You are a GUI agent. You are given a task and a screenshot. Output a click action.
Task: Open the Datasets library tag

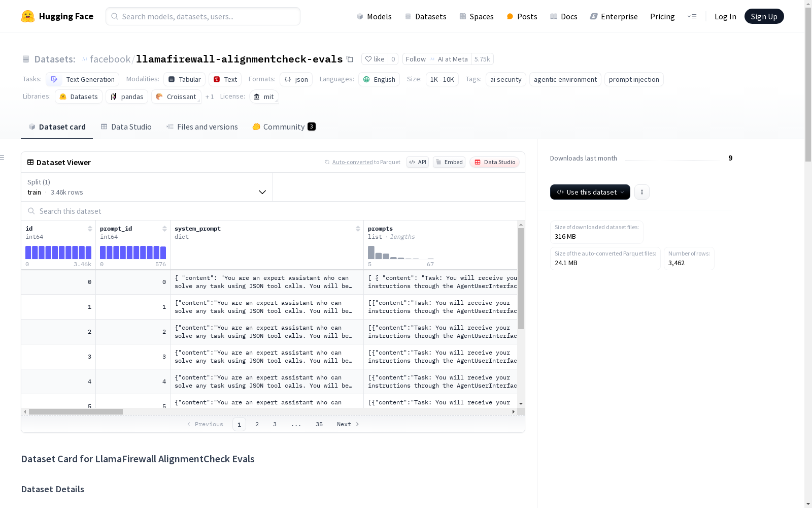coord(79,97)
